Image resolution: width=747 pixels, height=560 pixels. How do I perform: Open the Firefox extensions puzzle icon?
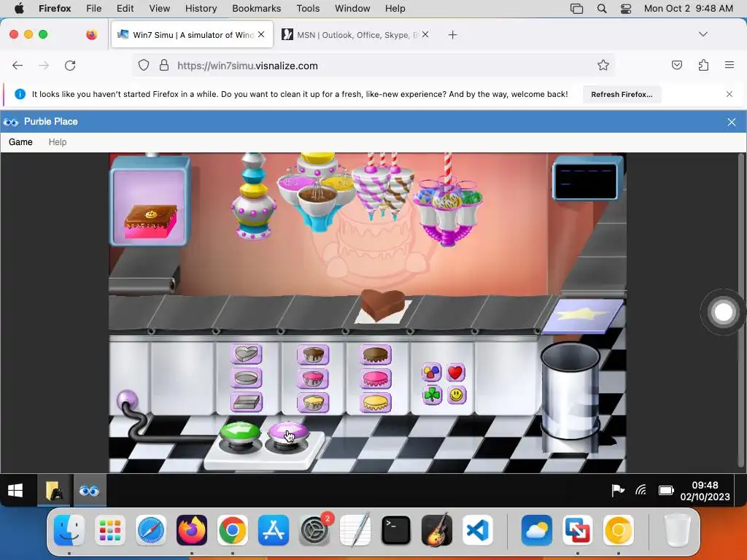703,65
